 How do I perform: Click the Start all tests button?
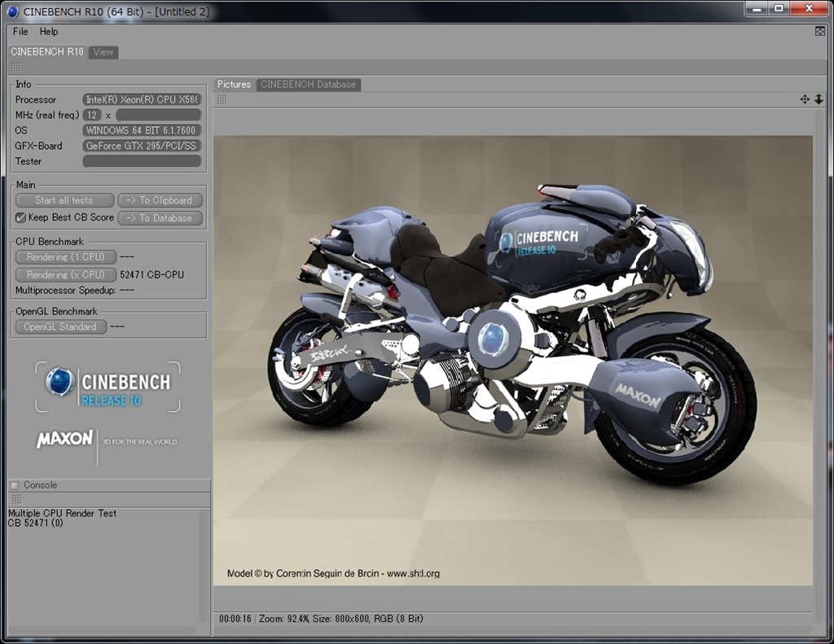64,200
